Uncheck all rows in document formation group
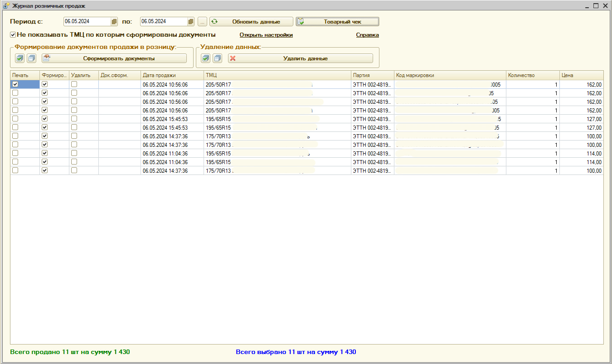612x364 pixels. (31, 58)
